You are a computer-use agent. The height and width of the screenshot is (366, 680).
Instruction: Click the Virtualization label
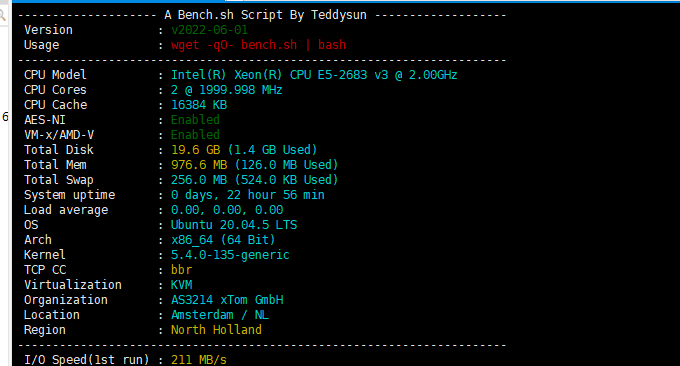[73, 285]
